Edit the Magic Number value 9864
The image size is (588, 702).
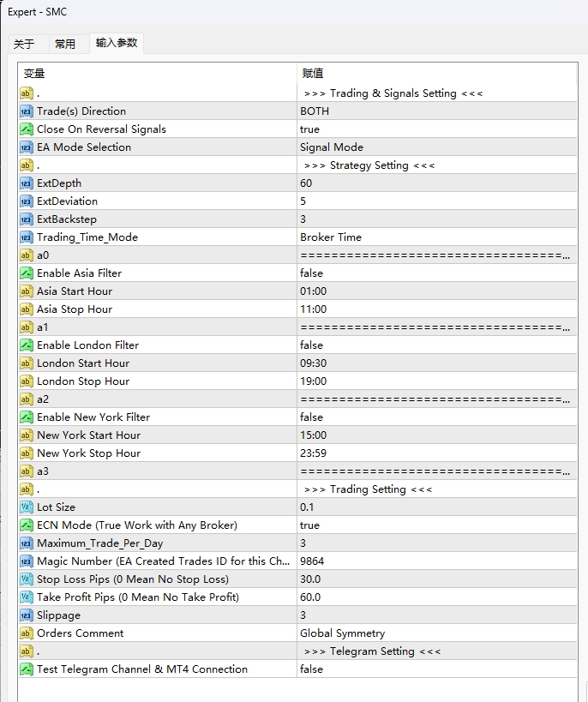(x=437, y=561)
